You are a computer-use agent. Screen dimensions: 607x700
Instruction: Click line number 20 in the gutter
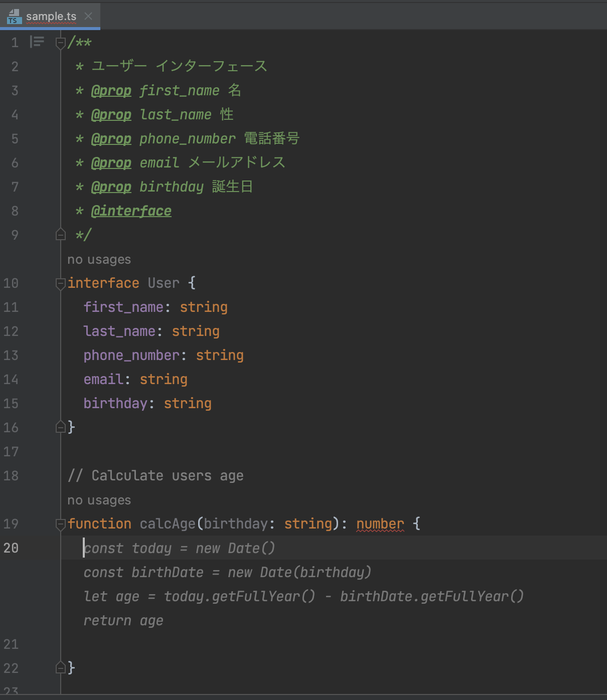click(x=11, y=548)
